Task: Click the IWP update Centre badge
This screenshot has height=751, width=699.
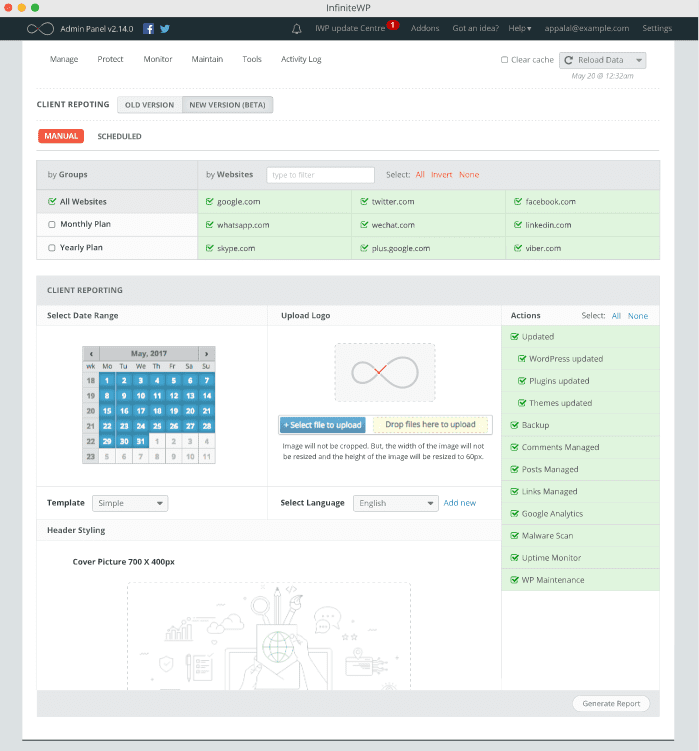Action: point(392,24)
